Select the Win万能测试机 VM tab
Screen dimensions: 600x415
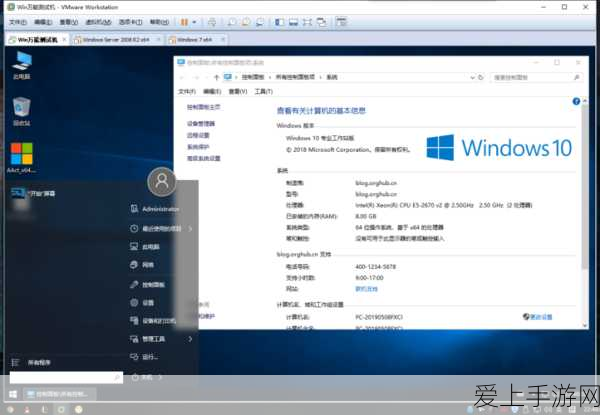[38, 39]
